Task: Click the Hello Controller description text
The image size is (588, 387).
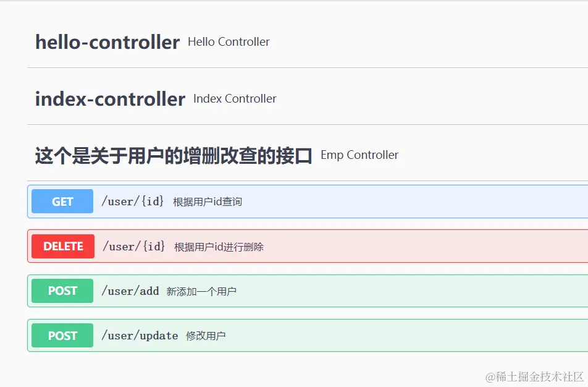Action: click(229, 42)
